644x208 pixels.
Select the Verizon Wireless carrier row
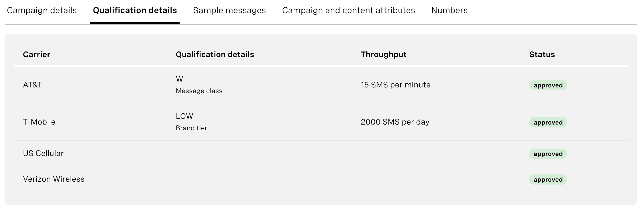321,179
